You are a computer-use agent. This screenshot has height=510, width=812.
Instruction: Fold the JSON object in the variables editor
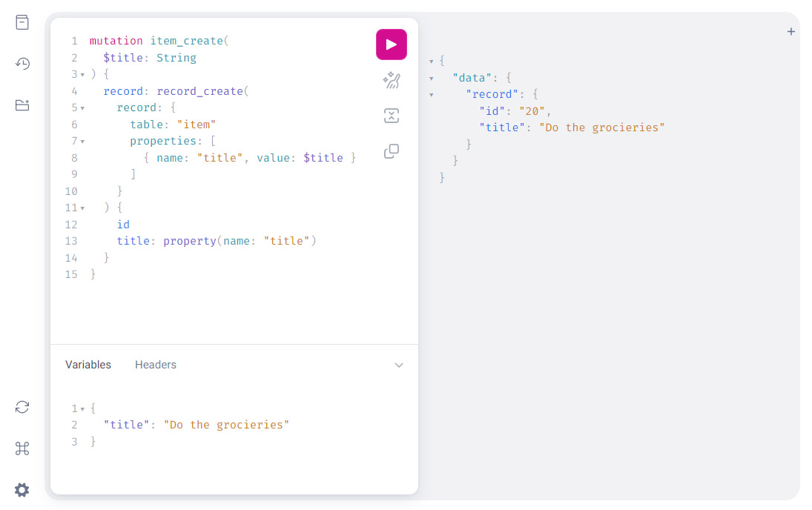(82, 408)
